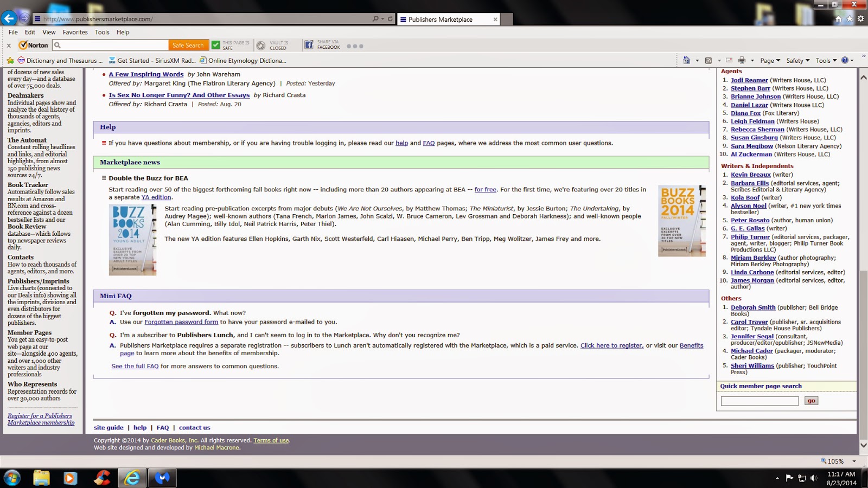Click Share via Facebook icon

pyautogui.click(x=309, y=45)
